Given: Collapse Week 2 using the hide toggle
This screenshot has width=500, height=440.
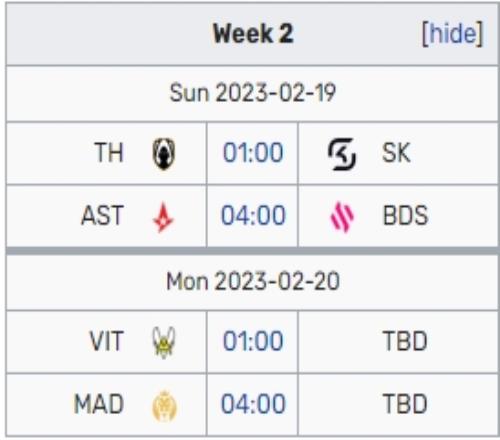Looking at the screenshot, I should (452, 34).
